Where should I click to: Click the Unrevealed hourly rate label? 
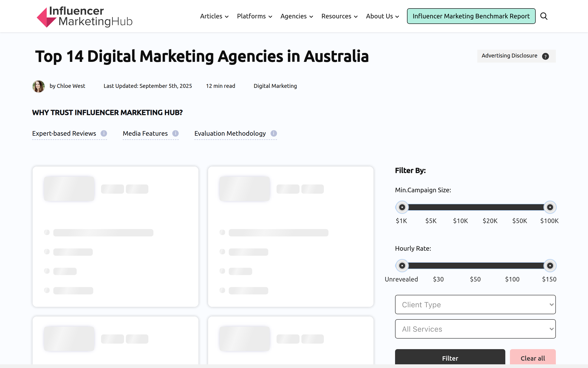click(401, 279)
